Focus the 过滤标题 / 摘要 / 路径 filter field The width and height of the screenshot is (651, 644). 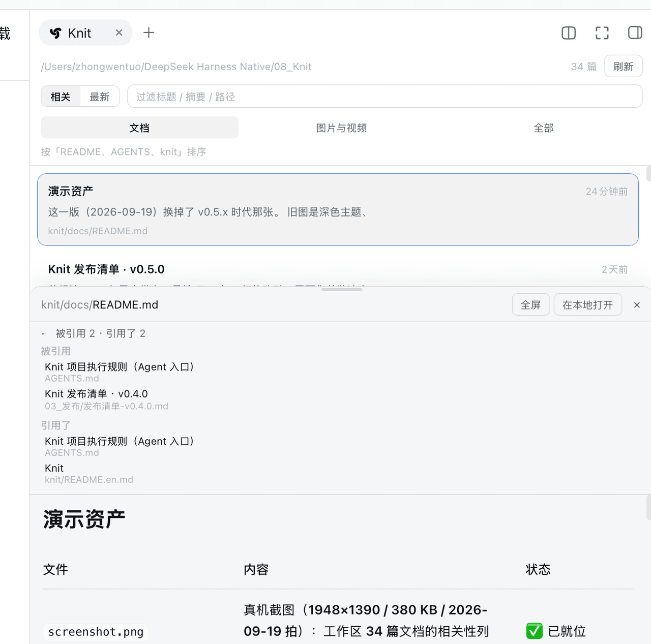pos(384,97)
